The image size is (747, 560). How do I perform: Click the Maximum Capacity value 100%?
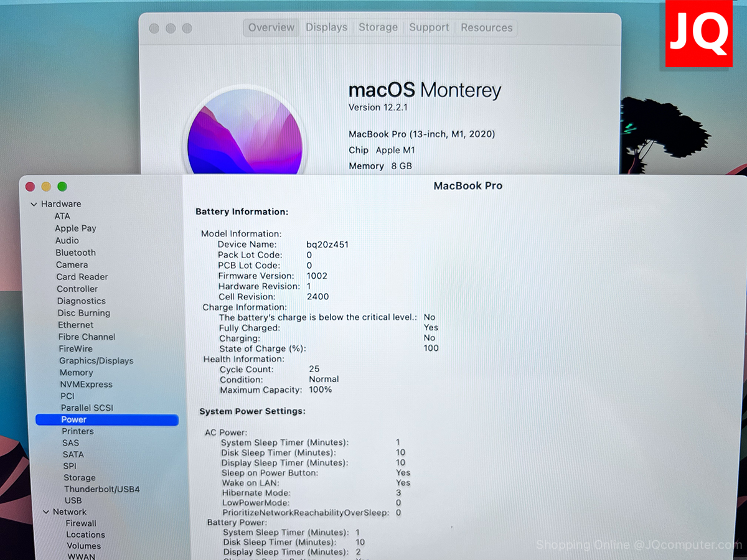(321, 390)
